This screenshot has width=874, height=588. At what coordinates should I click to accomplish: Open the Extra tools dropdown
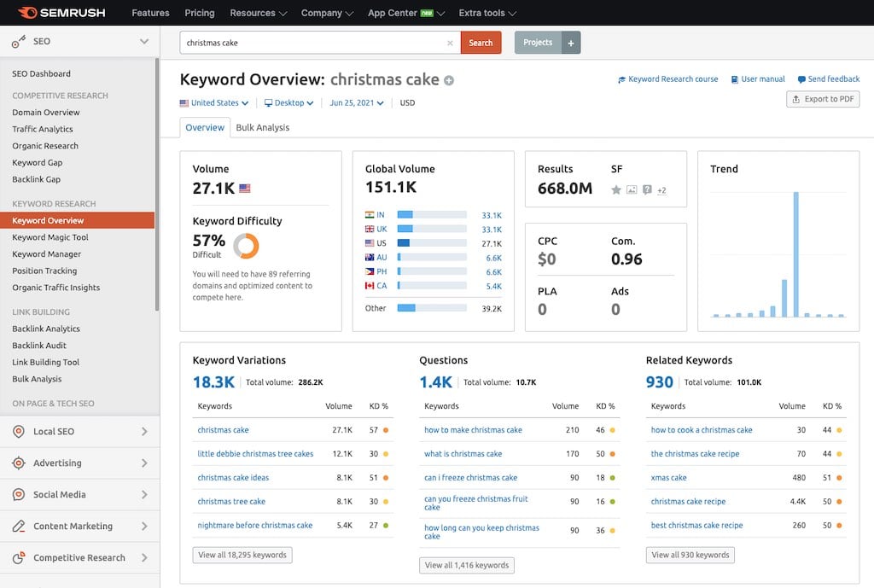coord(487,13)
